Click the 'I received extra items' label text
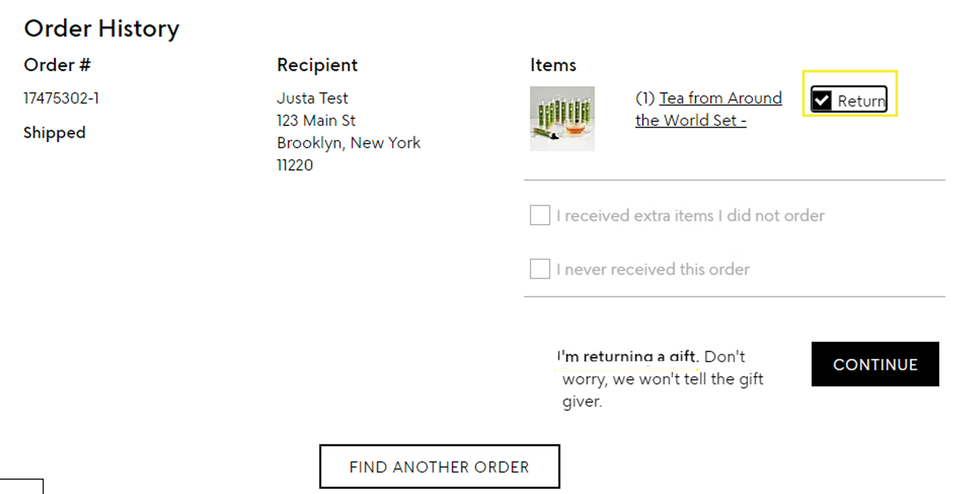This screenshot has width=980, height=494. click(690, 216)
